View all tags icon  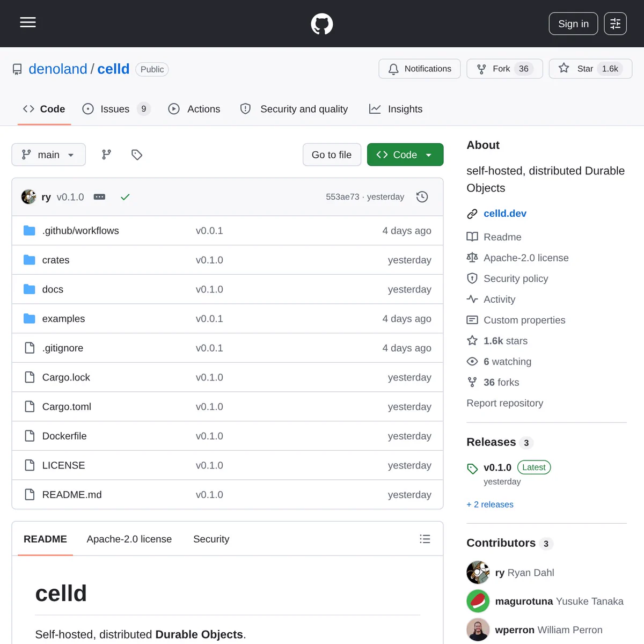point(137,155)
